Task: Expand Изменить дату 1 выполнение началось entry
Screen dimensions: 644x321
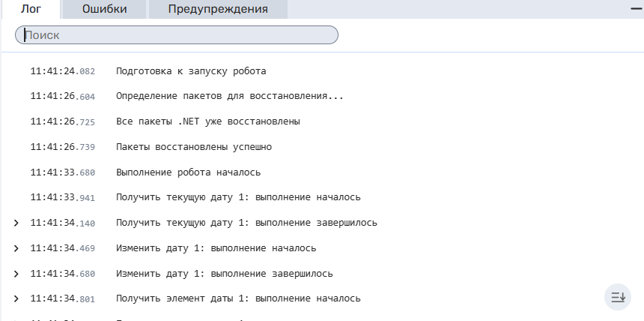Action: tap(16, 248)
